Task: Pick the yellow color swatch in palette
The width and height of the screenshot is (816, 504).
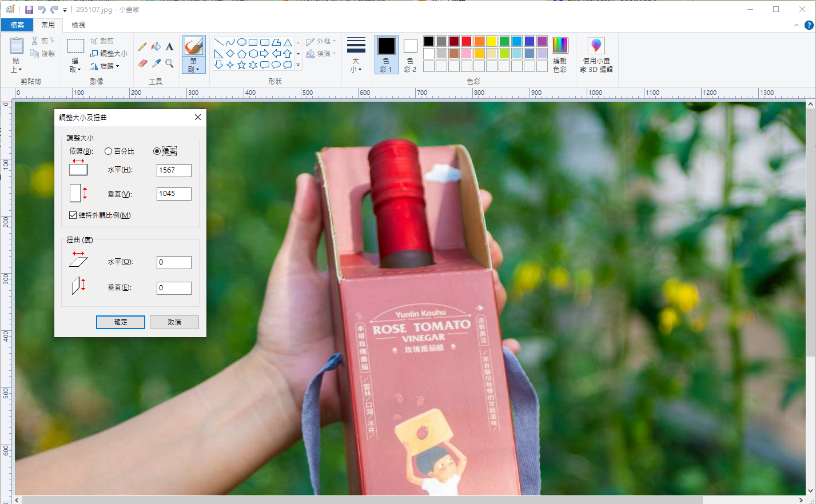Action: click(x=492, y=41)
